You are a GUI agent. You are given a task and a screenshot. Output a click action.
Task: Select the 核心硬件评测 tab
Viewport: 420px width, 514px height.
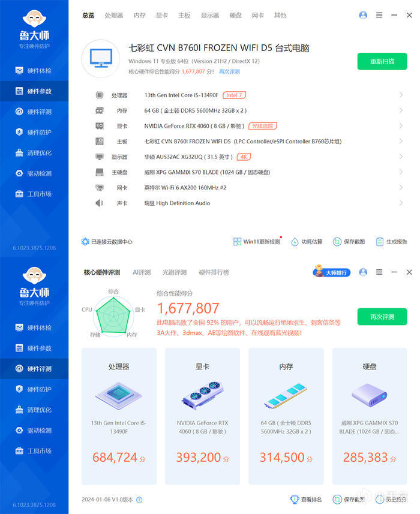tap(102, 272)
